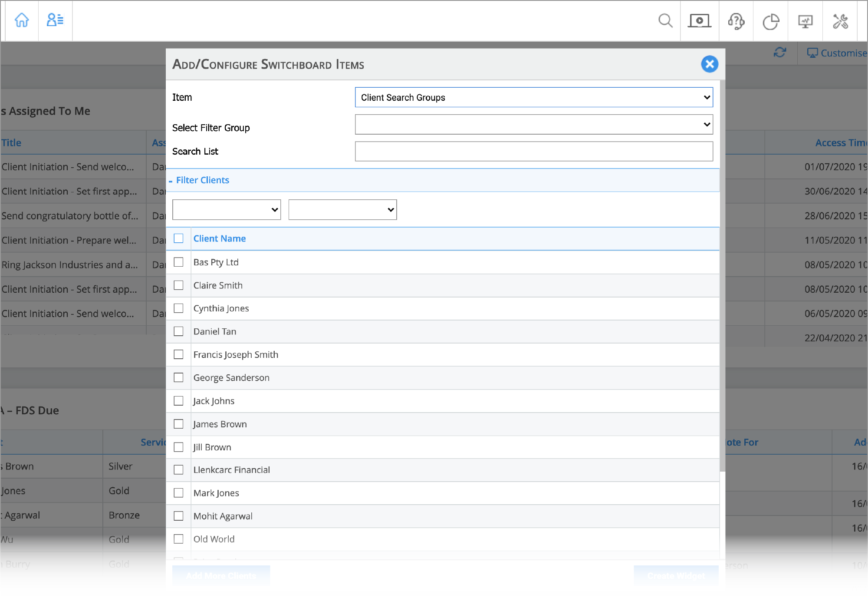This screenshot has height=608, width=868.
Task: Open 'Client Initiation - Prepare wel...' row
Action: point(69,240)
